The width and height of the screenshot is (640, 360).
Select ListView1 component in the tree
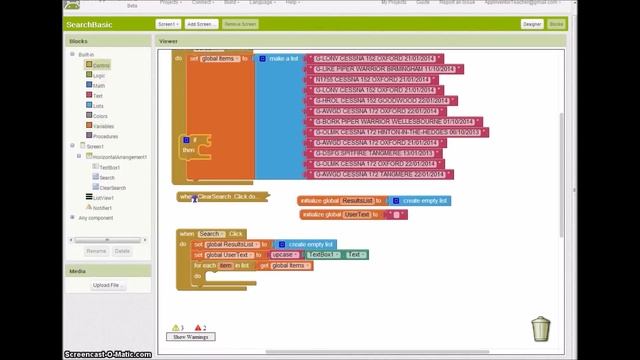[100, 198]
